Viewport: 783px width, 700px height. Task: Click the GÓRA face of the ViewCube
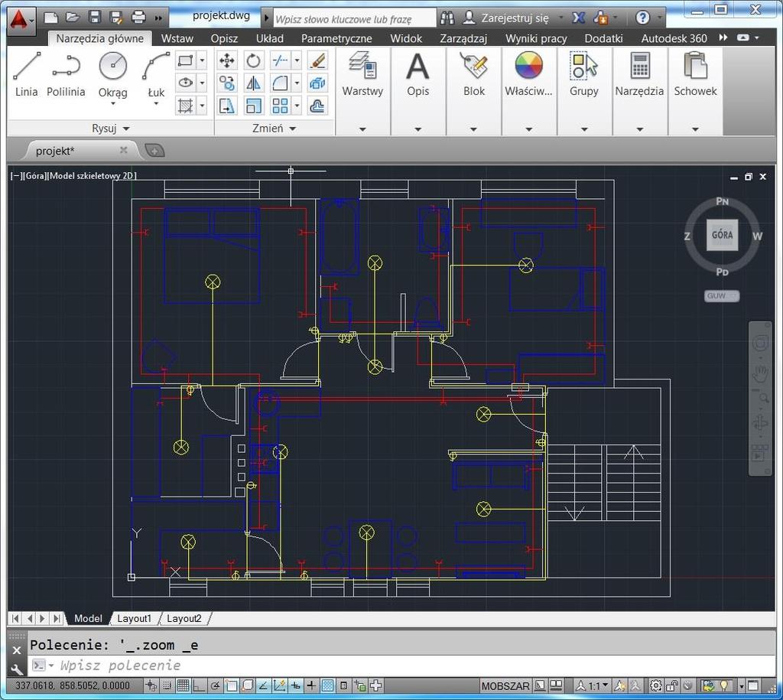(x=722, y=235)
